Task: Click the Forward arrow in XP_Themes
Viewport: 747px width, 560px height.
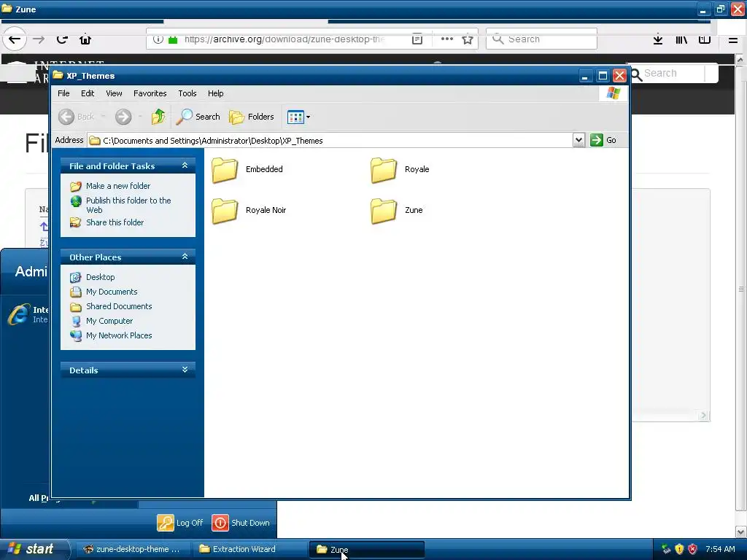Action: tap(123, 117)
